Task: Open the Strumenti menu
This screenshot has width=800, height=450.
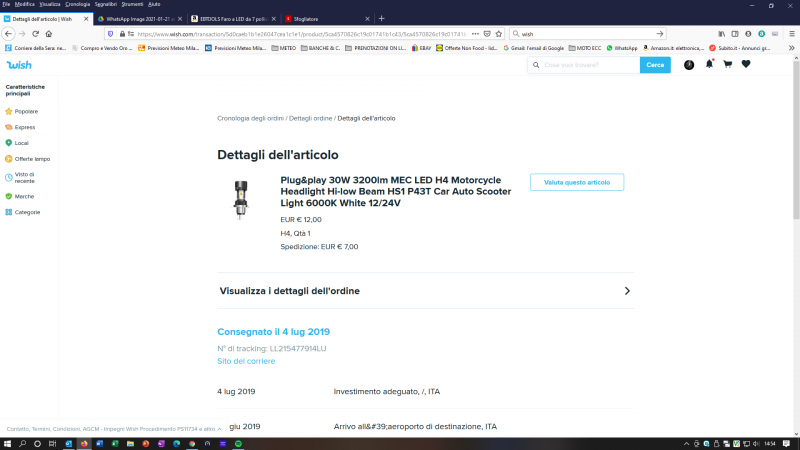Action: (132, 4)
